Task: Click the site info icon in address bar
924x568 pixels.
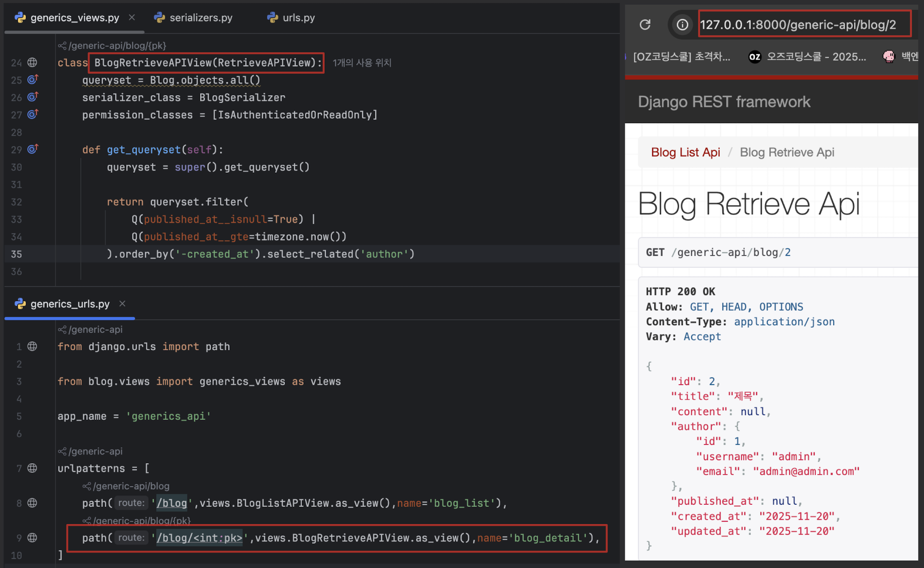Action: tap(682, 25)
